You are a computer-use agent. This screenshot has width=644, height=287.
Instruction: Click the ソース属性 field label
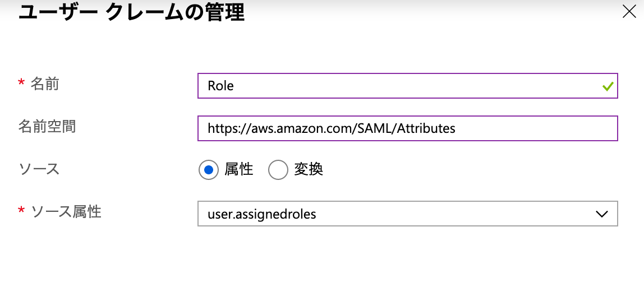point(66,211)
